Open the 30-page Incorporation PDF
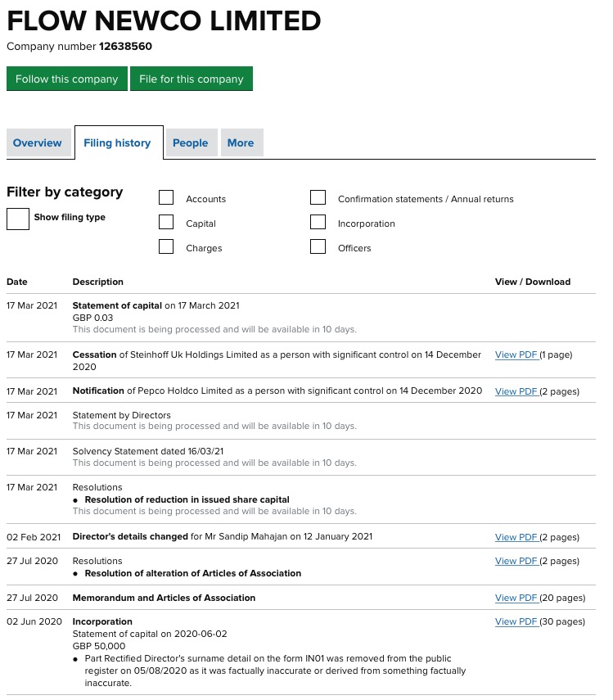The image size is (613, 700). (x=515, y=621)
